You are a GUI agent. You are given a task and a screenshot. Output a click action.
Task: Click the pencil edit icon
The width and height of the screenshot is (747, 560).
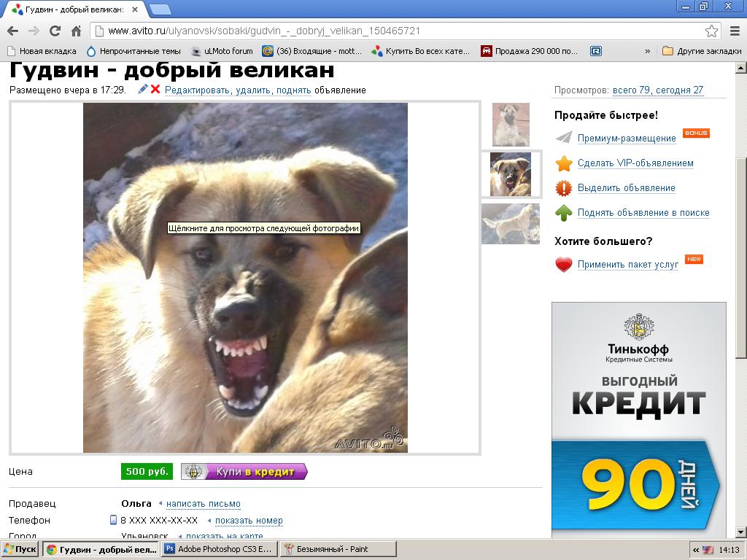click(143, 89)
